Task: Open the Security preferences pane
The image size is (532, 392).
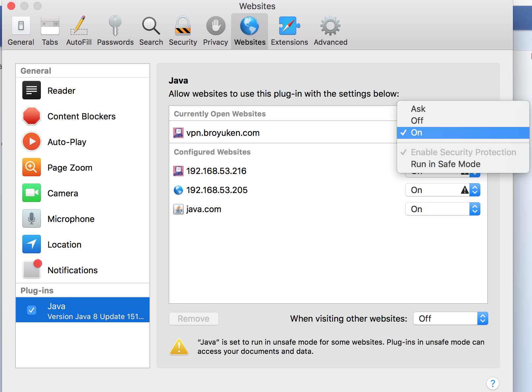Action: pyautogui.click(x=183, y=32)
